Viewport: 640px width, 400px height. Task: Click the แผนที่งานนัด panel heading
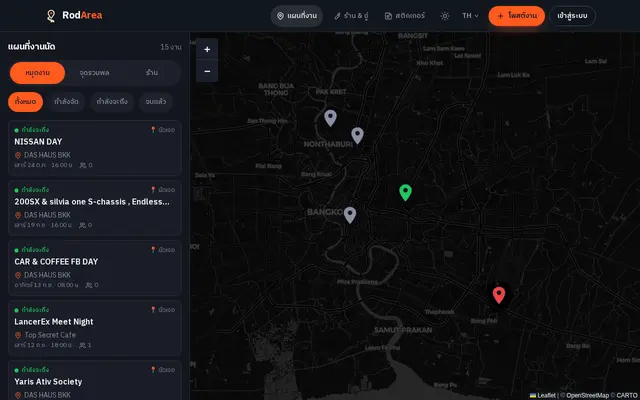[31, 47]
